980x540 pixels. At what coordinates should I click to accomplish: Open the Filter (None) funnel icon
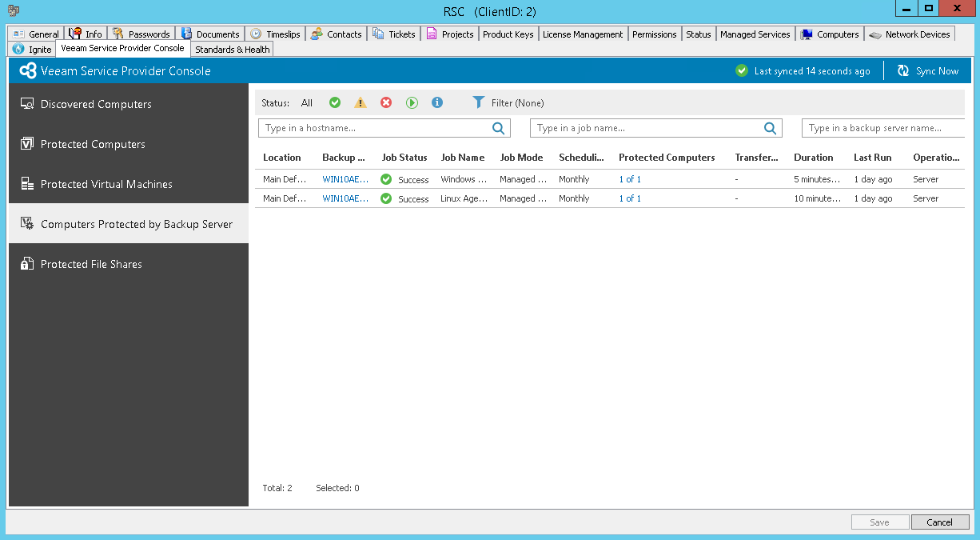coord(479,102)
